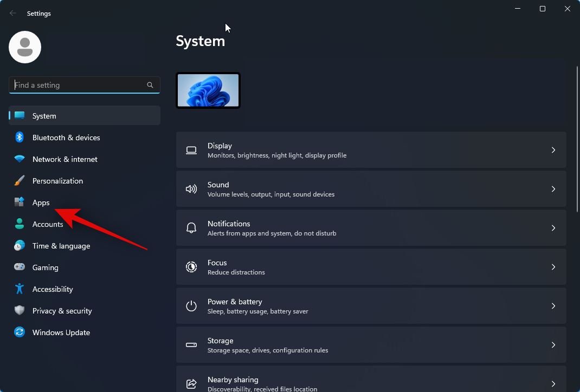The height and width of the screenshot is (392, 580).
Task: Click the Bluetooth icon in sidebar
Action: (19, 138)
